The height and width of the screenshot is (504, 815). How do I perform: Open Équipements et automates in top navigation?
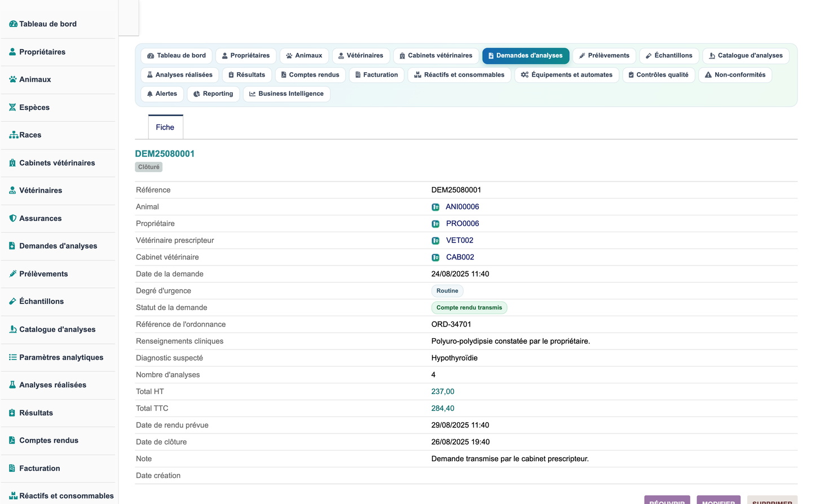click(x=567, y=75)
